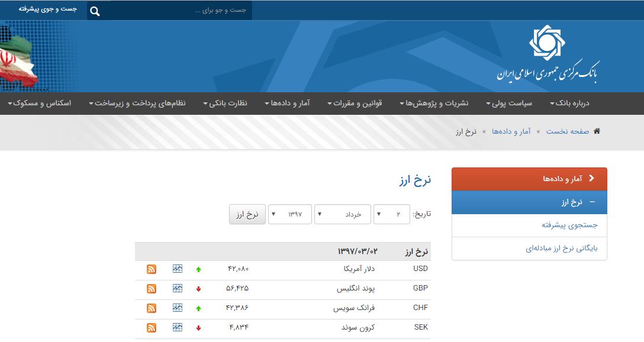This screenshot has width=644, height=342.
Task: Click the CHF rate value ۴۲,۳۸۶
Action: (x=237, y=308)
